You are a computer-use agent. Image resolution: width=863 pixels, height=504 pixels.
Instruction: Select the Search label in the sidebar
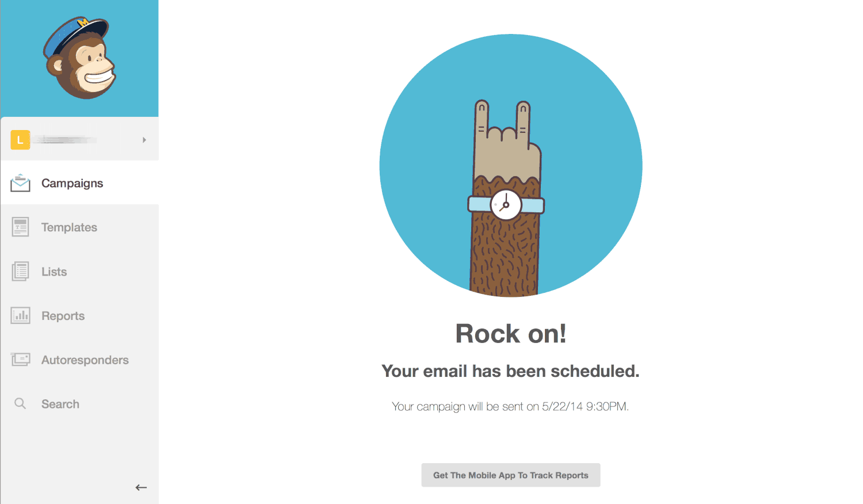tap(60, 404)
